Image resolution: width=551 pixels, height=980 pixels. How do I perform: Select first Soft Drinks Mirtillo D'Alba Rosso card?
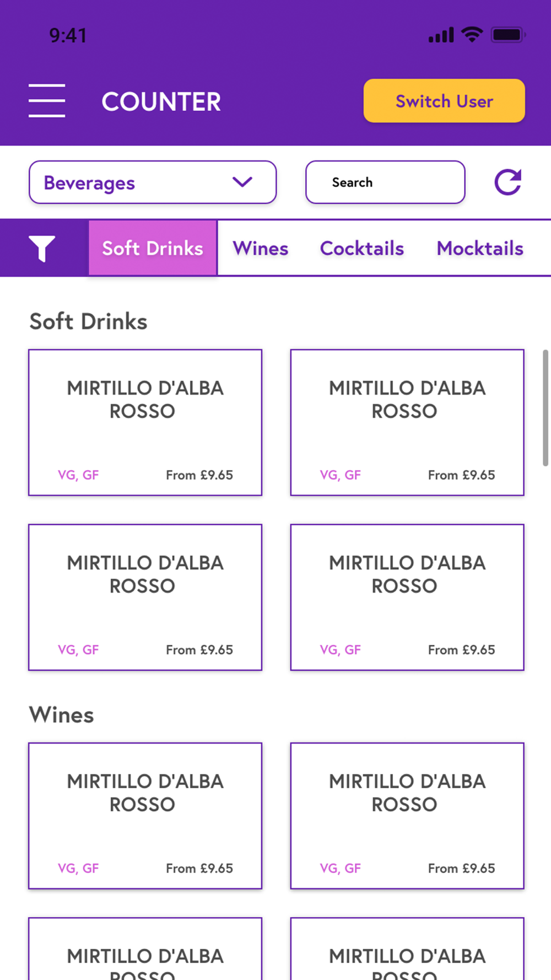pos(145,422)
